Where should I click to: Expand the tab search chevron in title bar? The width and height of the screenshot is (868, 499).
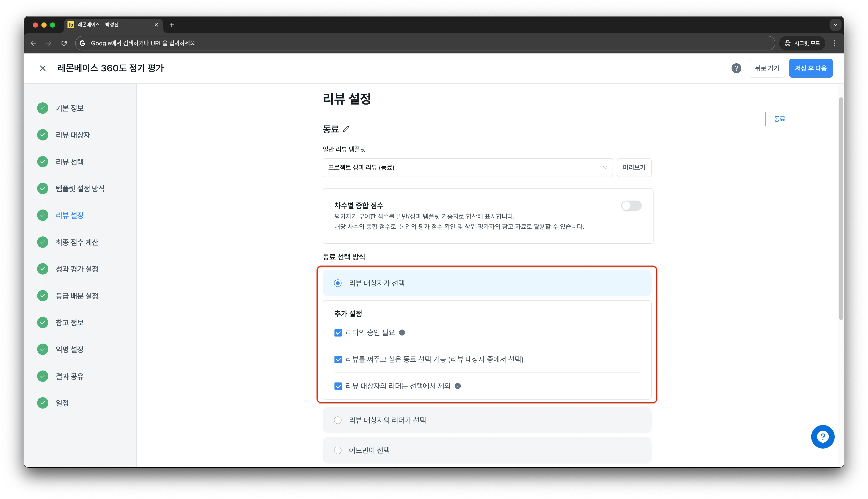point(835,25)
